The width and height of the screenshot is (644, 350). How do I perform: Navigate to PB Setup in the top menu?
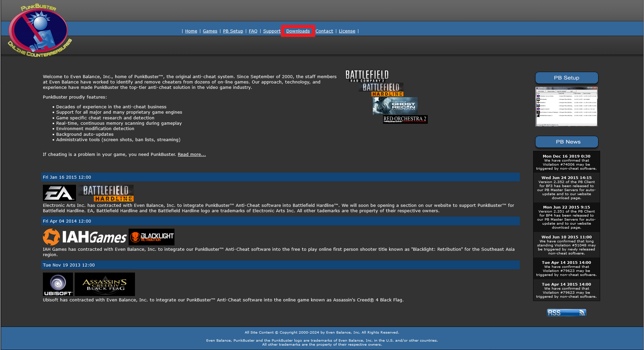tap(233, 31)
